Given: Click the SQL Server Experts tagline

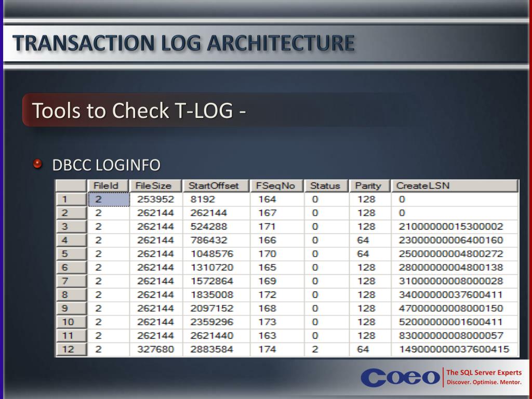Looking at the screenshot, I should (484, 373).
